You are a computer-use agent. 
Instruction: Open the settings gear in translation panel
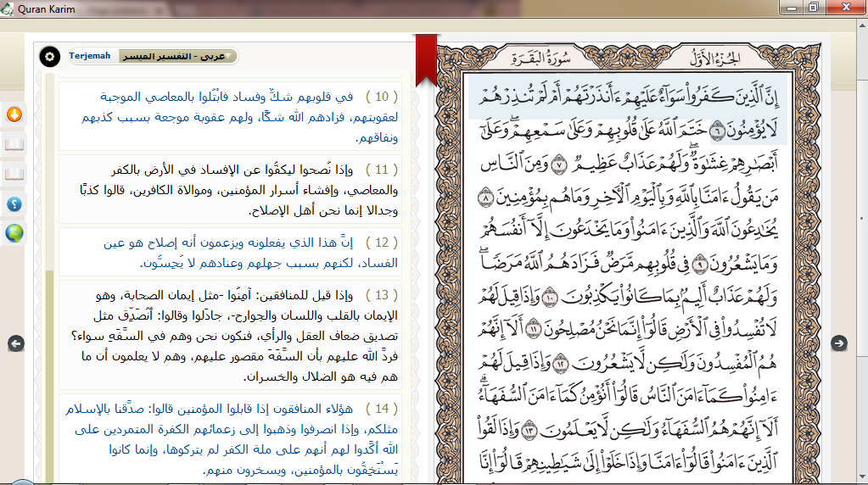point(50,57)
